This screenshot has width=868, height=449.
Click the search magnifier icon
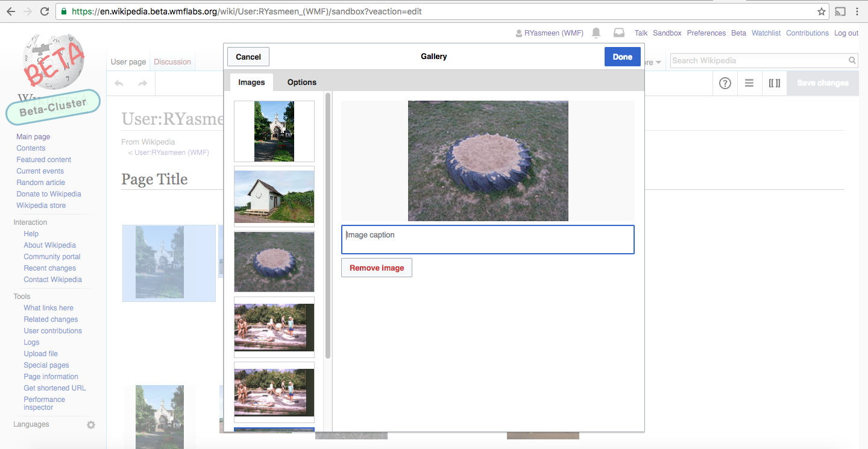(852, 60)
